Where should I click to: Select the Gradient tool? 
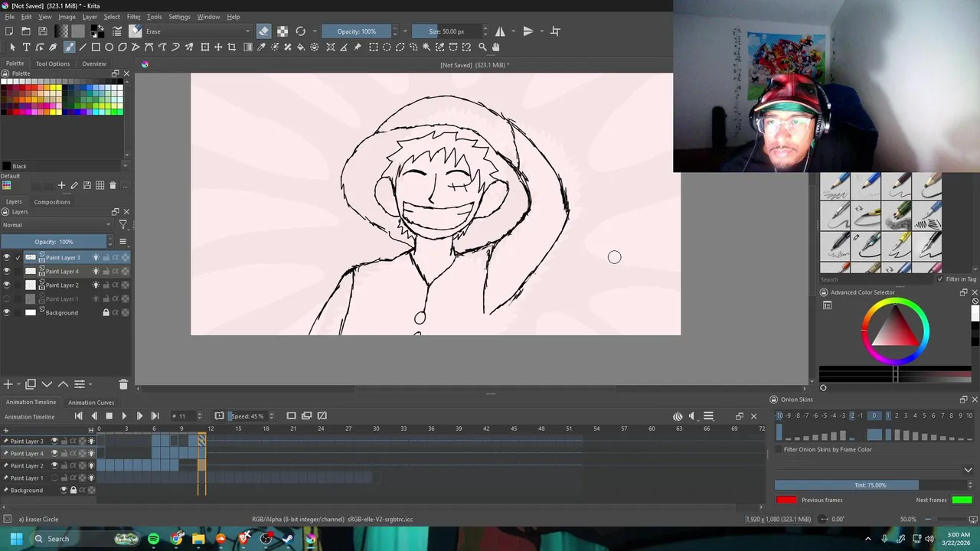pyautogui.click(x=248, y=47)
